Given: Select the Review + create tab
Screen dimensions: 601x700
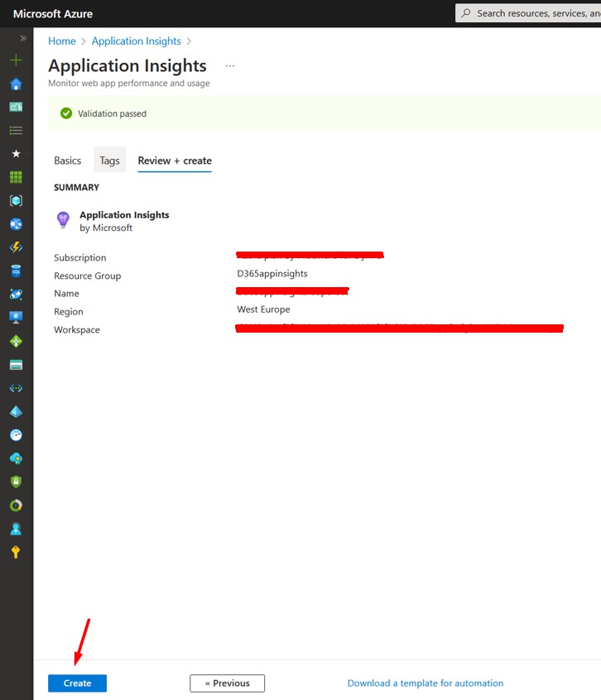Looking at the screenshot, I should point(175,161).
